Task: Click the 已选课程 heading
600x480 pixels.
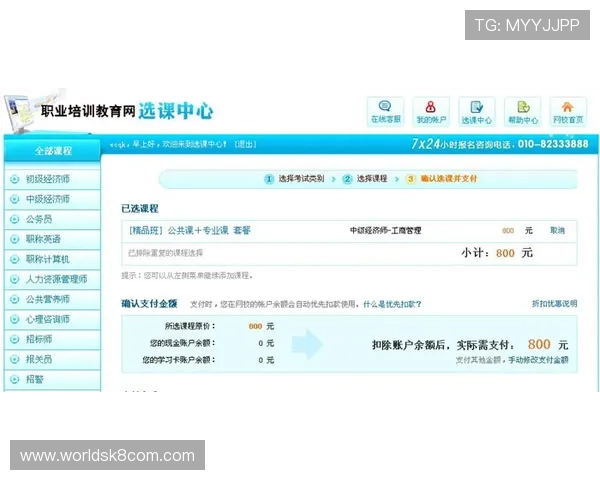Action: (x=140, y=209)
